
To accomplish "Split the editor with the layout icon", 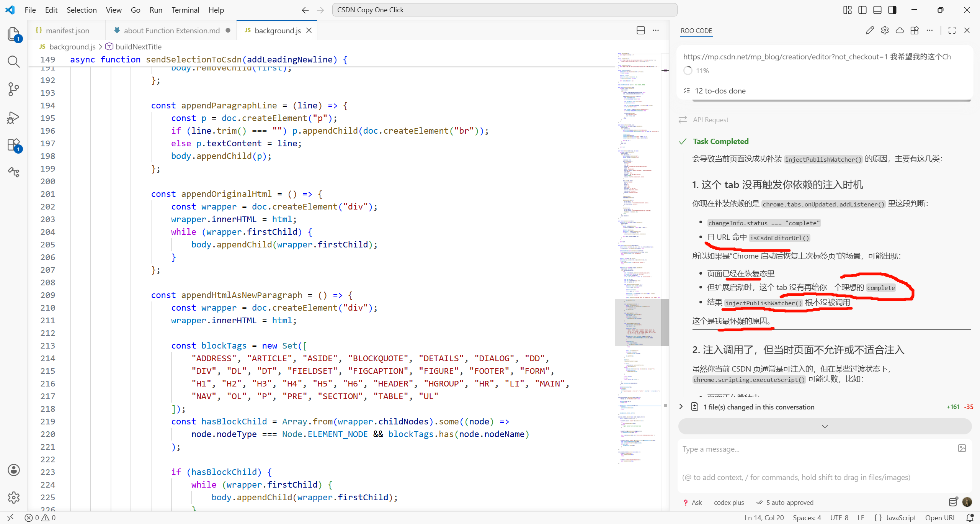I will [641, 31].
